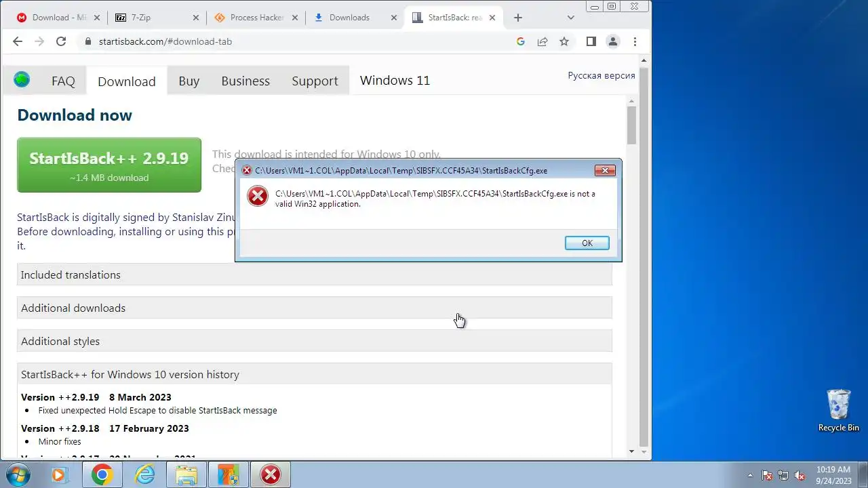The image size is (868, 488).
Task: Reload the current page
Action: click(x=61, y=41)
